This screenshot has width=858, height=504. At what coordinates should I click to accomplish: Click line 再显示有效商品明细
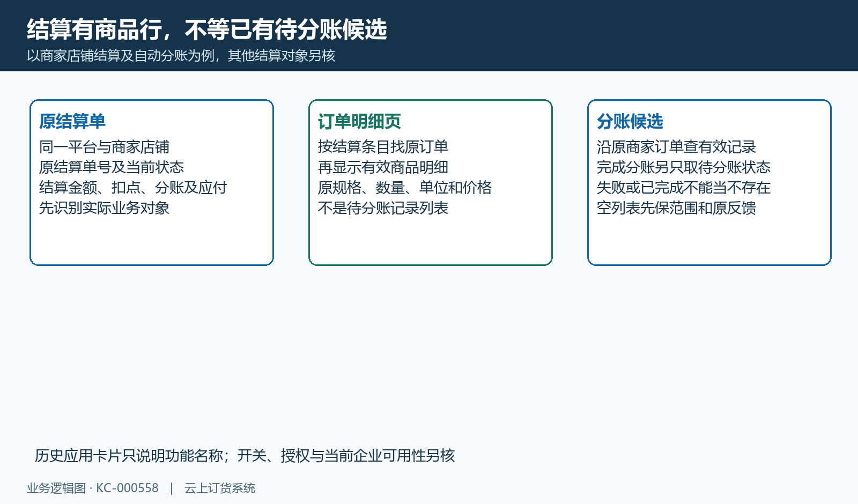point(383,167)
